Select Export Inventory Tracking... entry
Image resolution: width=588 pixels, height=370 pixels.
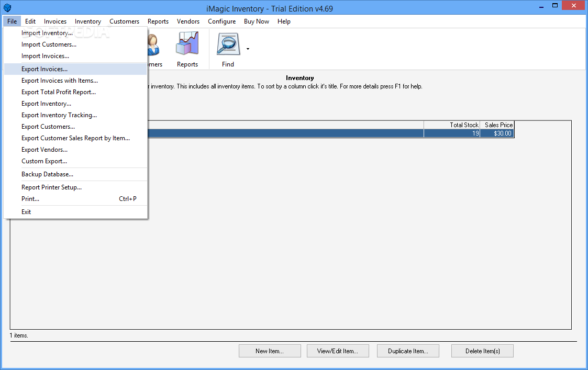[x=75, y=115]
